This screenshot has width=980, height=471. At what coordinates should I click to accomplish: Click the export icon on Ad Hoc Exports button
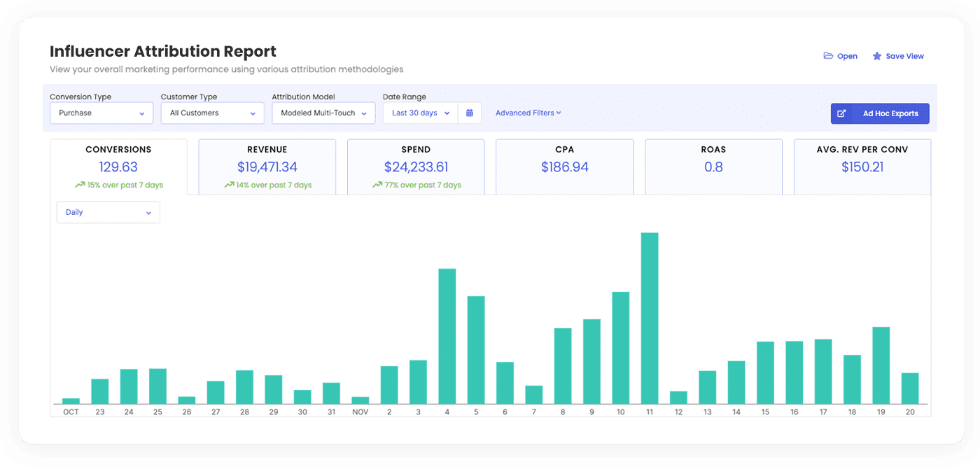click(x=842, y=113)
